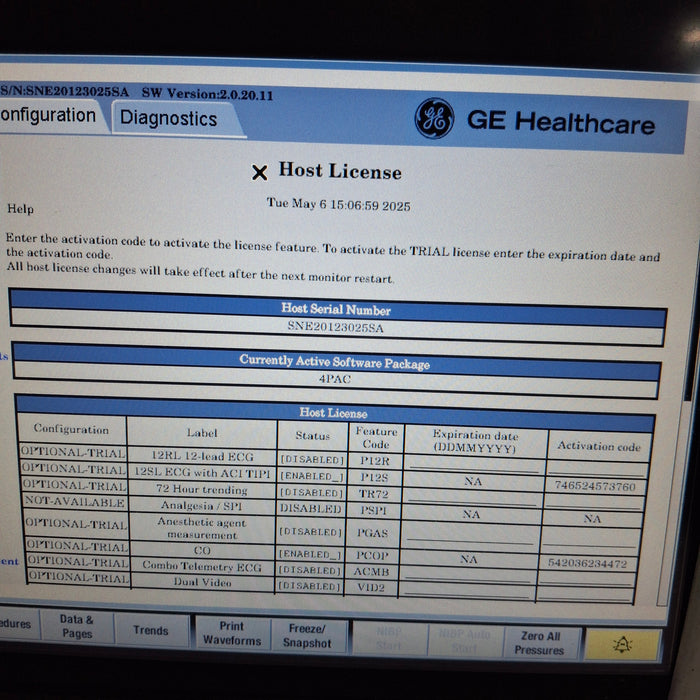
Task: Toggle status of Combo Telemetry ECG
Action: click(309, 571)
